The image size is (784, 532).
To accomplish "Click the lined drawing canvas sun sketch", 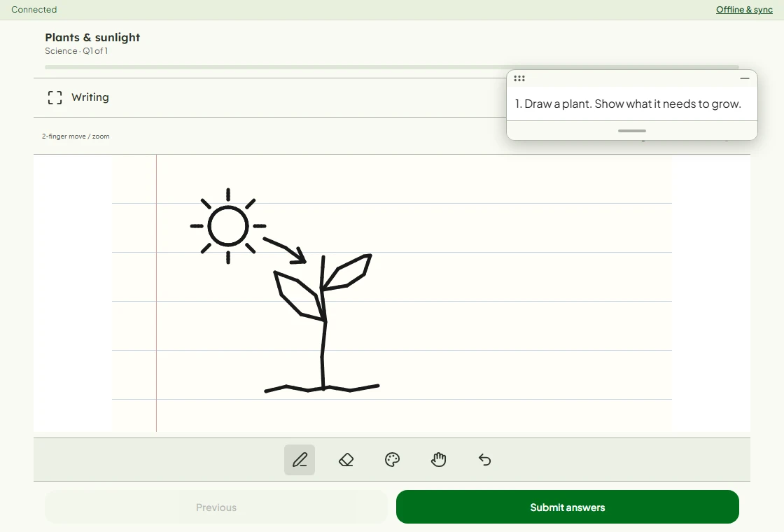I will coord(228,226).
